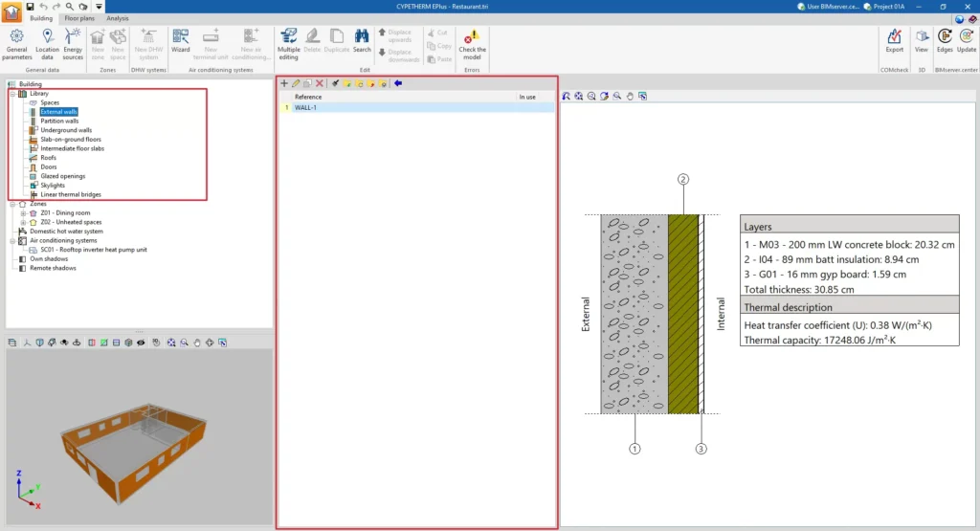980x531 pixels.
Task: Click Update in BIMserver.center group
Action: (x=967, y=41)
